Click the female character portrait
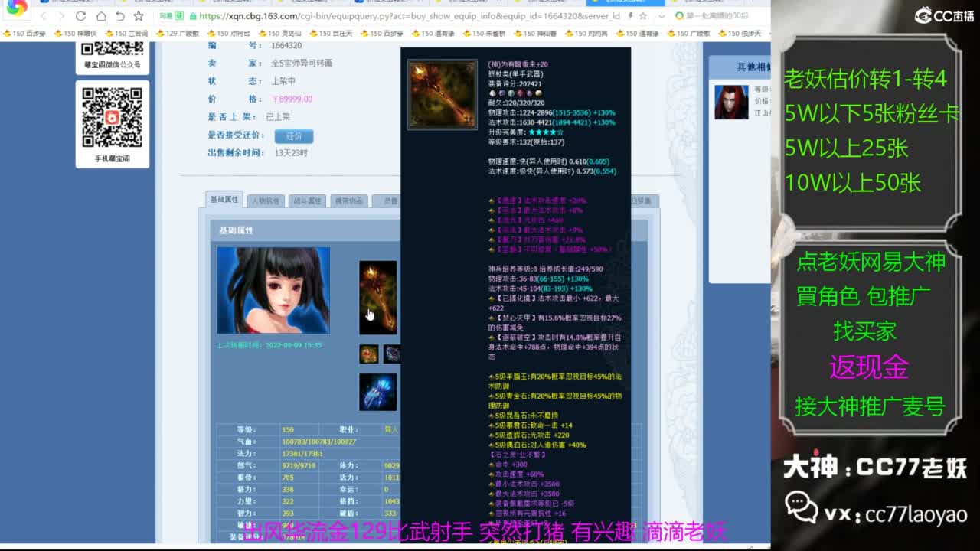The height and width of the screenshot is (551, 980). pos(273,290)
